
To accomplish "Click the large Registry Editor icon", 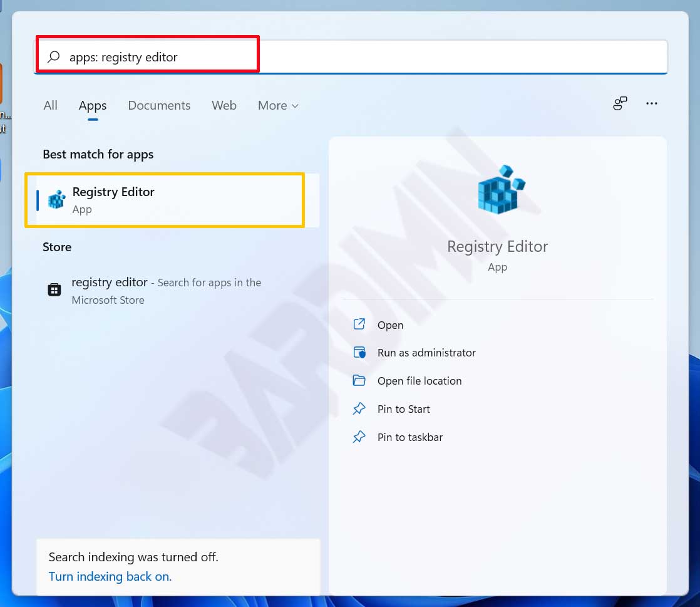I will (501, 189).
